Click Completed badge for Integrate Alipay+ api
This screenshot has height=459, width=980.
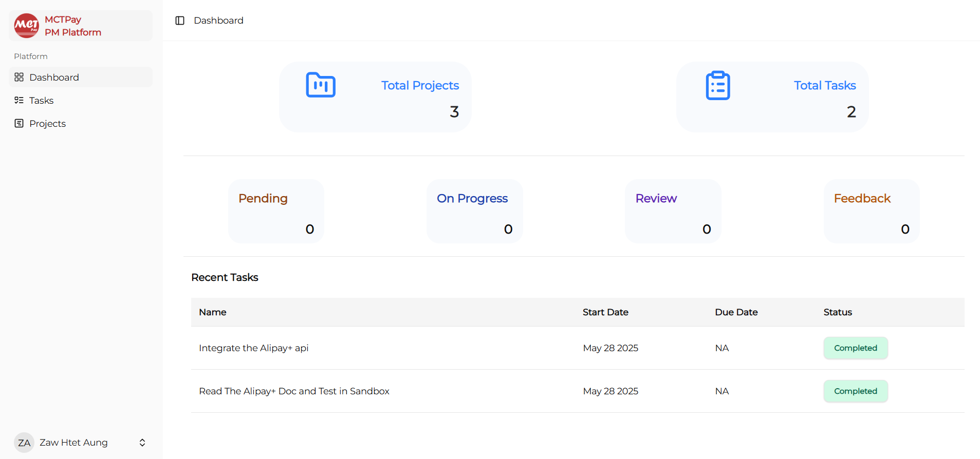pos(855,348)
